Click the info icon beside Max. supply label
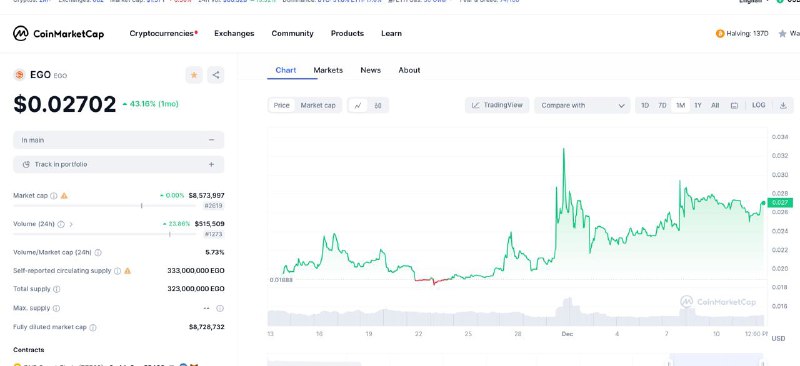800x366 pixels. [56, 308]
